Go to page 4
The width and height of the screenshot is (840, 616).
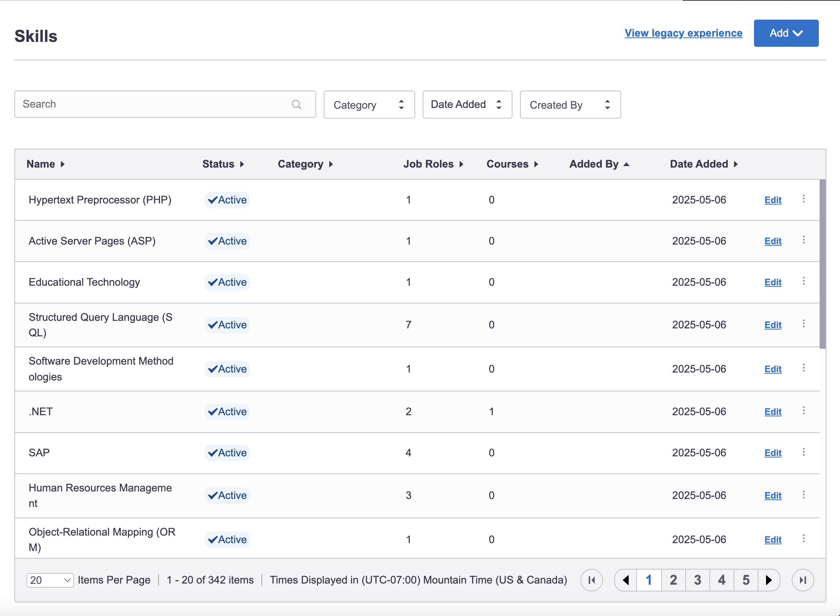click(x=722, y=580)
